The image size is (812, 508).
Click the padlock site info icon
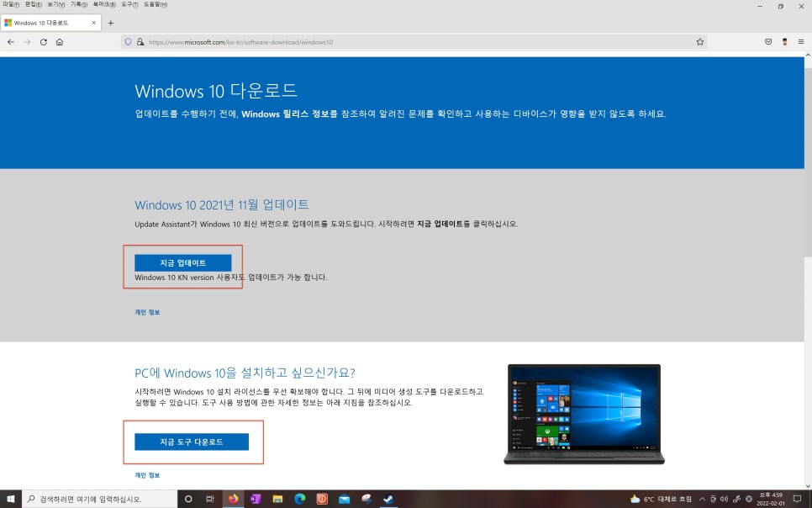(x=140, y=42)
